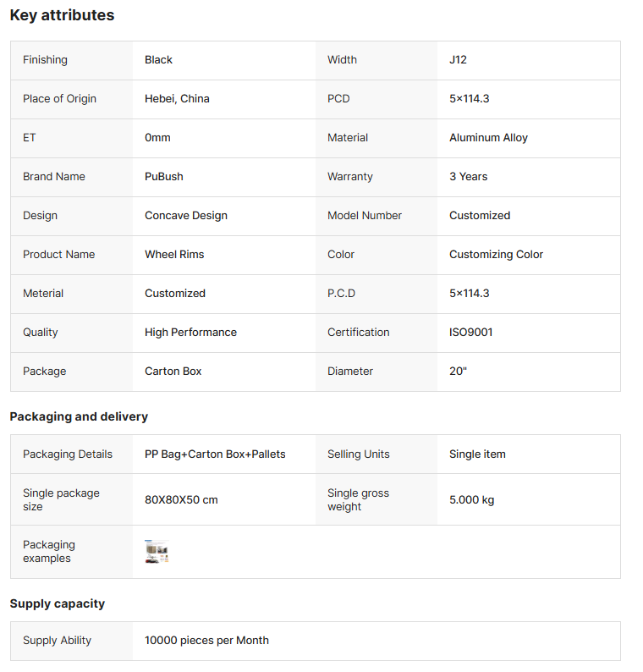Click the Key attributes heading
643x672 pixels.
pos(62,15)
